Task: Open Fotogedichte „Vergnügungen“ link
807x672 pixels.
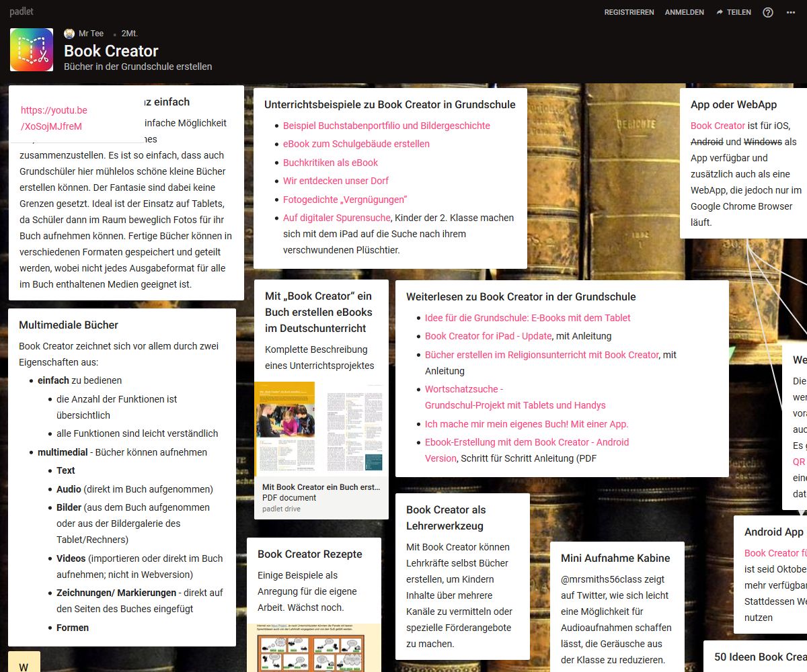Action: [x=345, y=200]
